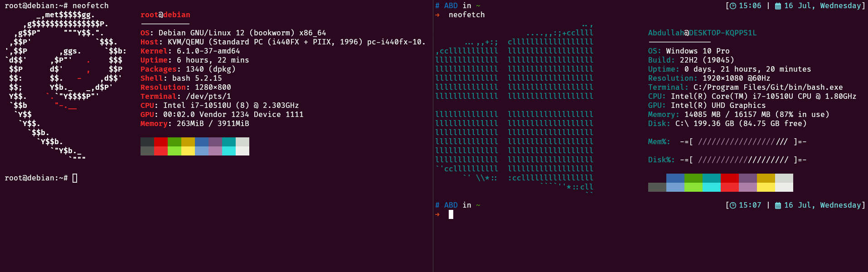Click 'CPU: Intel i7-10510U (8)' Debian line
Viewport: 868px width, 272px height.
(x=219, y=106)
